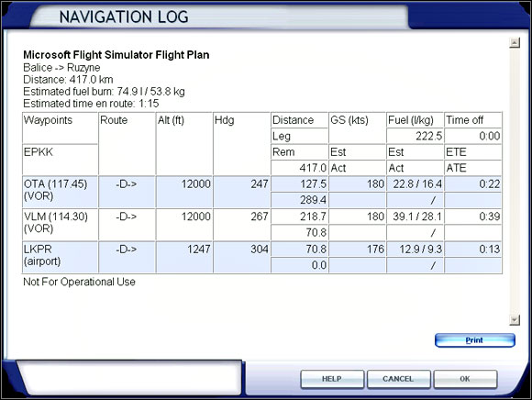
Task: Select the LKPR airport waypoint cell
Action: pos(60,257)
